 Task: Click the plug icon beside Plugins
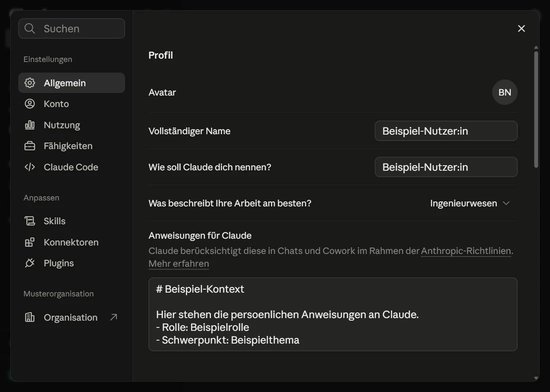tap(30, 263)
